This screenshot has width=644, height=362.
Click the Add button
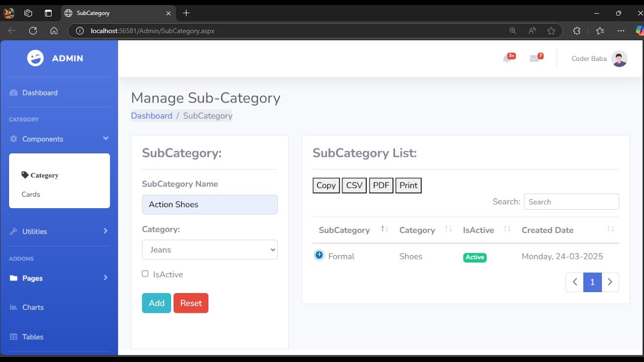(156, 303)
